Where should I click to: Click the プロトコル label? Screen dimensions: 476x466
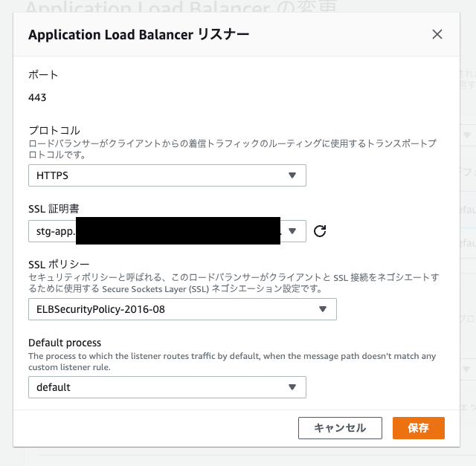point(54,131)
